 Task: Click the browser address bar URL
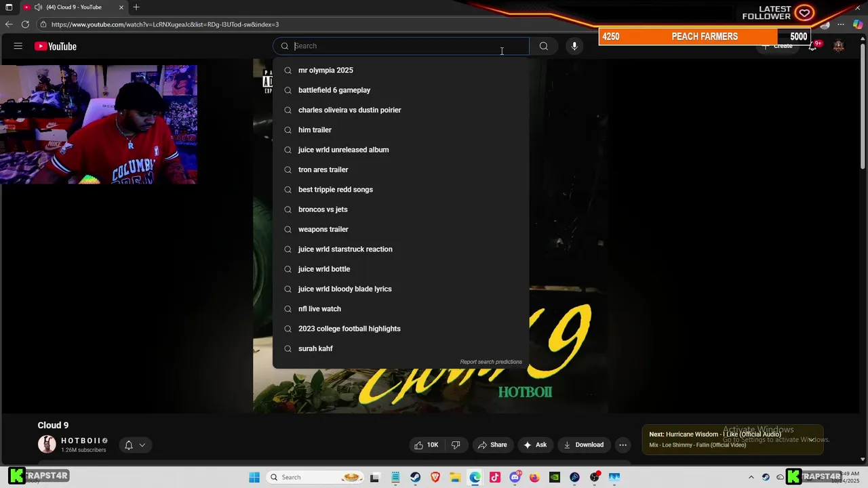[165, 24]
